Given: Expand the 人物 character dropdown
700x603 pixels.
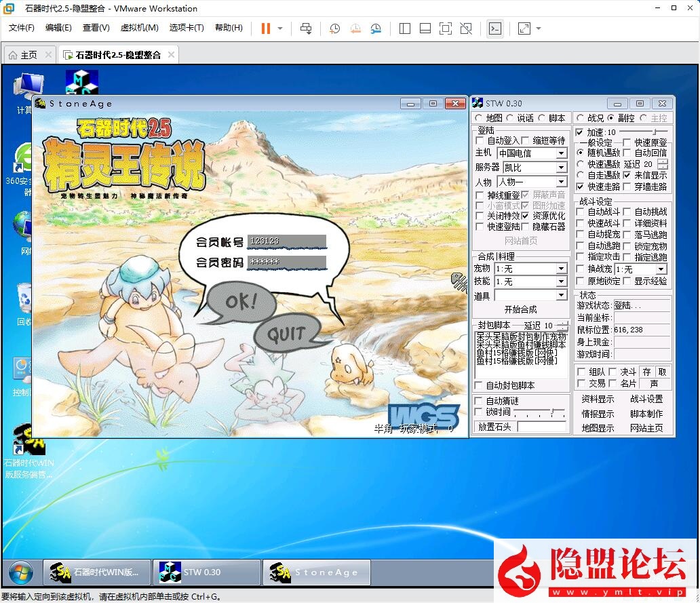Looking at the screenshot, I should point(561,182).
